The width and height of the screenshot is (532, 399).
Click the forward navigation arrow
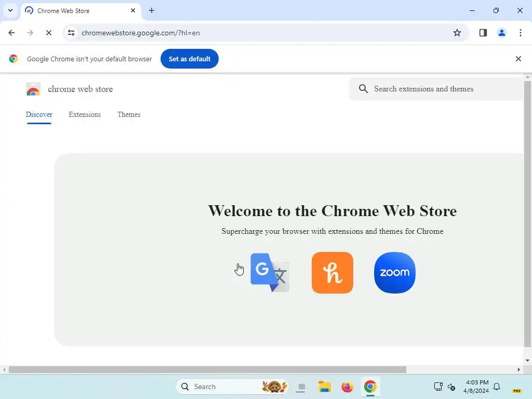(30, 33)
